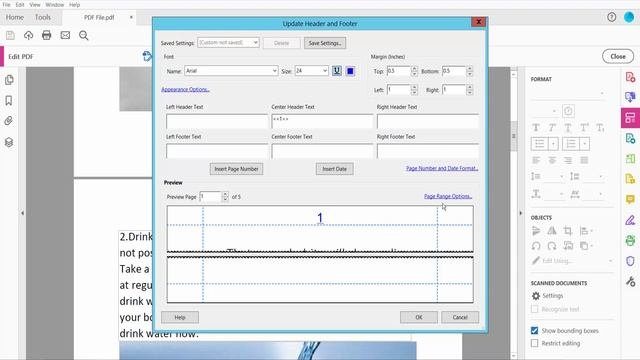
Task: Open the Edit menu
Action: (x=20, y=5)
